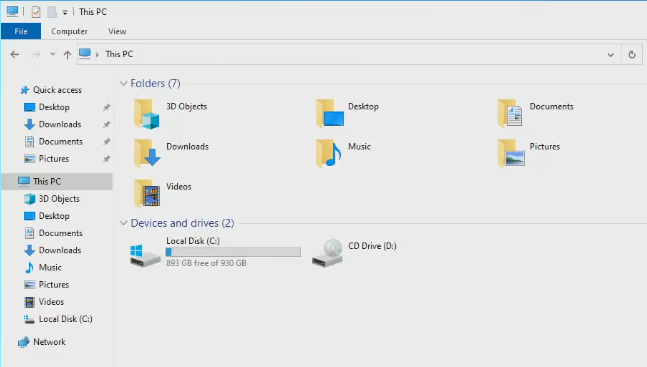647x367 pixels.
Task: Go up one folder level
Action: pos(67,54)
